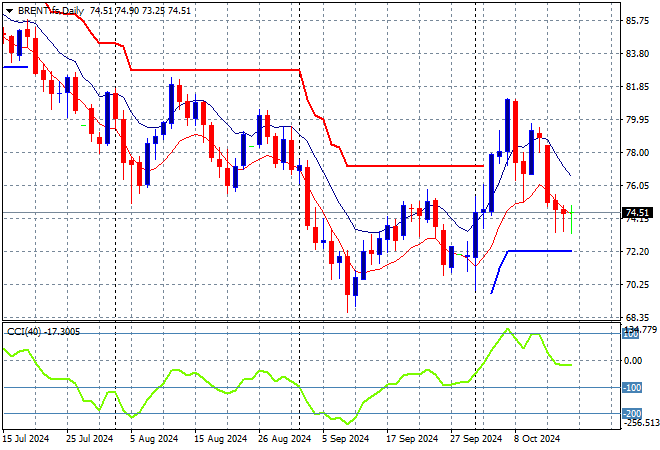Click the 5 Aug 2024 date label
This screenshot has width=660, height=450.
pos(154,439)
